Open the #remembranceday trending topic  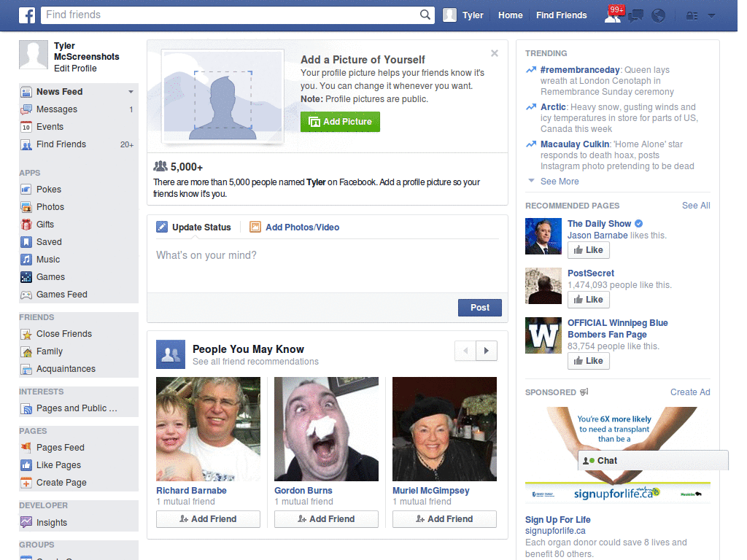pyautogui.click(x=580, y=70)
